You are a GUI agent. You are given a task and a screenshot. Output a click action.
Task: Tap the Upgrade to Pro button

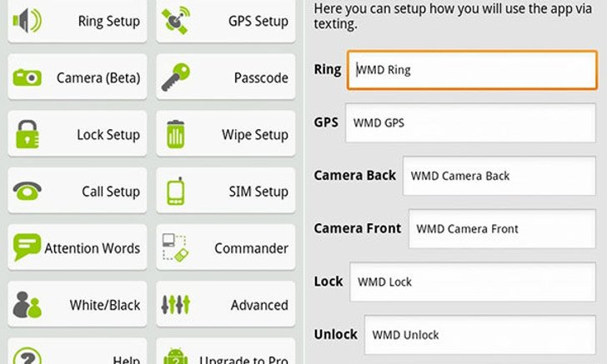tap(226, 352)
